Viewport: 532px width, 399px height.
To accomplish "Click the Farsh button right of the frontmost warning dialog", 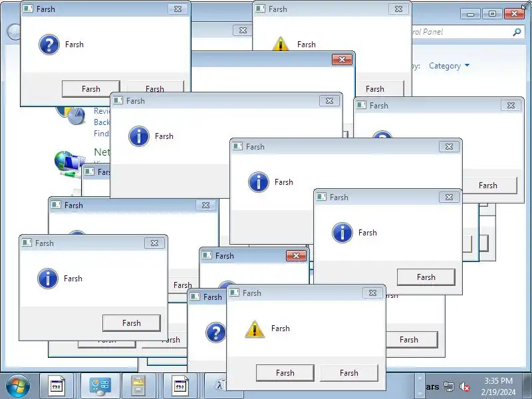I will 412,340.
